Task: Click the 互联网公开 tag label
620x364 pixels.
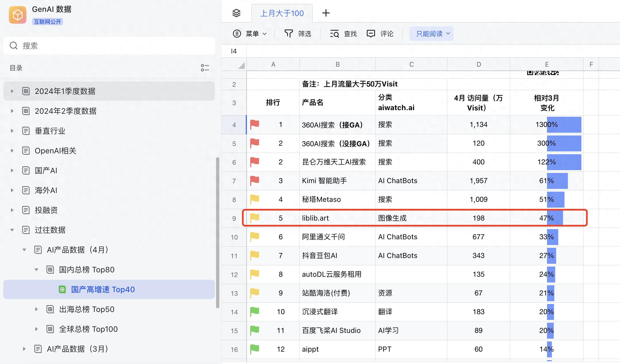Action: click(x=47, y=22)
